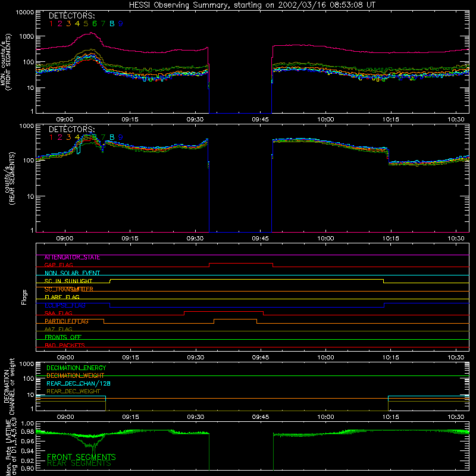
Task: Click the 09:30 tick under rear segments plot
Action: (x=195, y=239)
